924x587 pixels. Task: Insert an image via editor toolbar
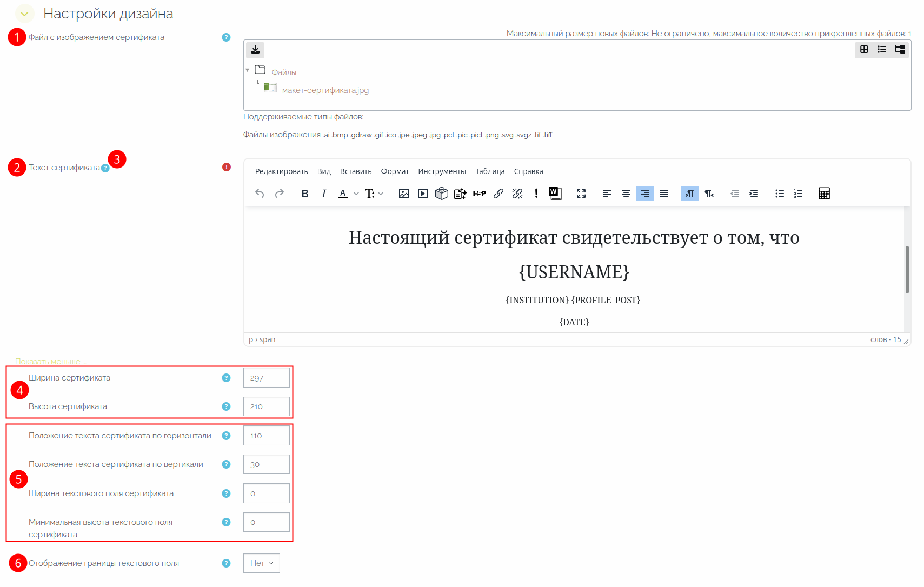[x=403, y=194]
